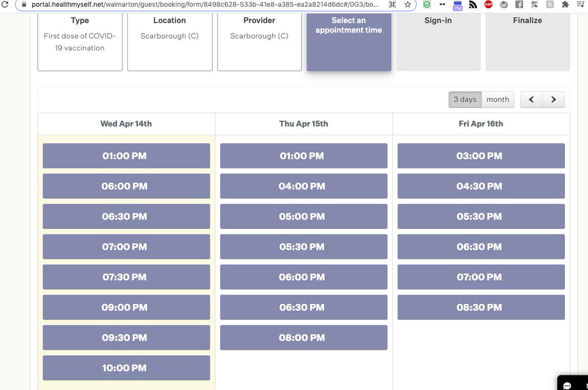Open the RSS feed extension
The height and width of the screenshot is (390, 588).
point(473,4)
